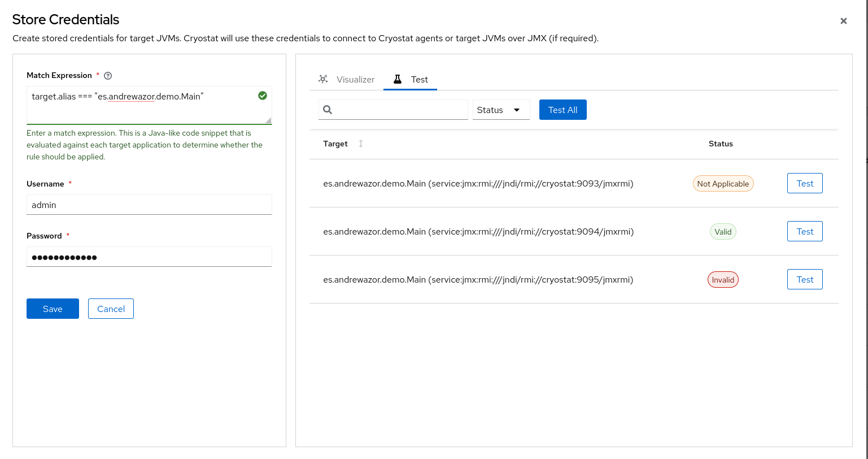
Task: Click into the Password field
Action: point(149,257)
